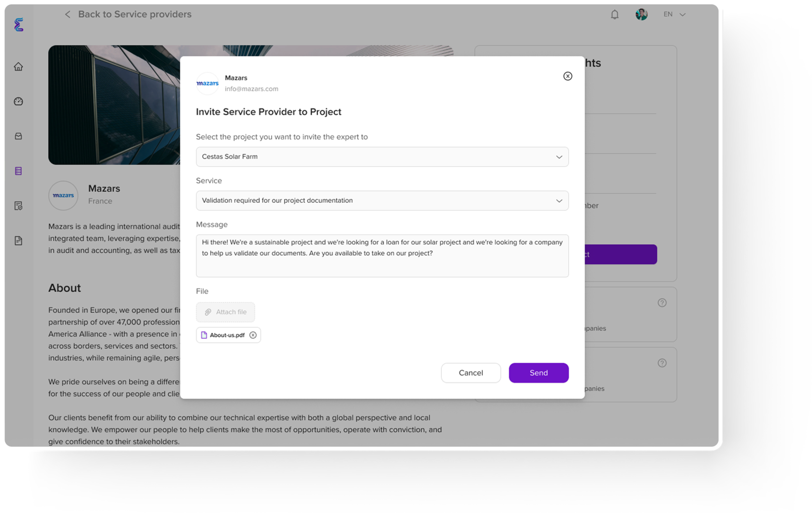Click the Invite Service Provider to Project heading
The width and height of the screenshot is (812, 513).
tap(269, 112)
